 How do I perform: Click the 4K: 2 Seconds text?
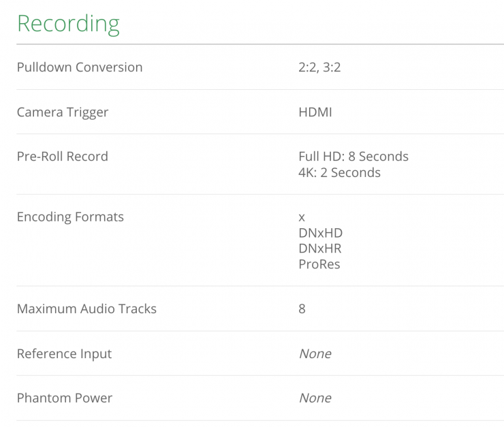point(339,173)
